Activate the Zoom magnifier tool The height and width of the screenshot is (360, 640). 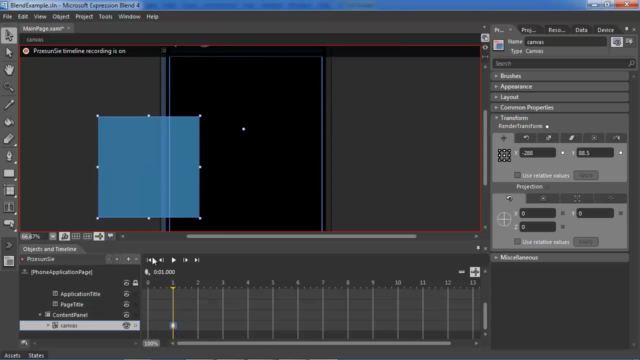9,87
